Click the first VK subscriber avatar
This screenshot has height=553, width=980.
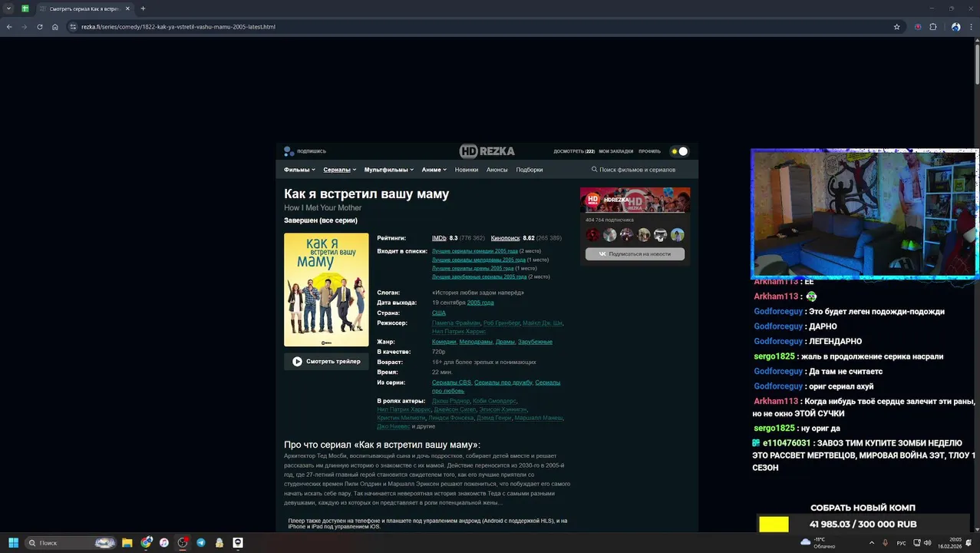click(x=592, y=235)
